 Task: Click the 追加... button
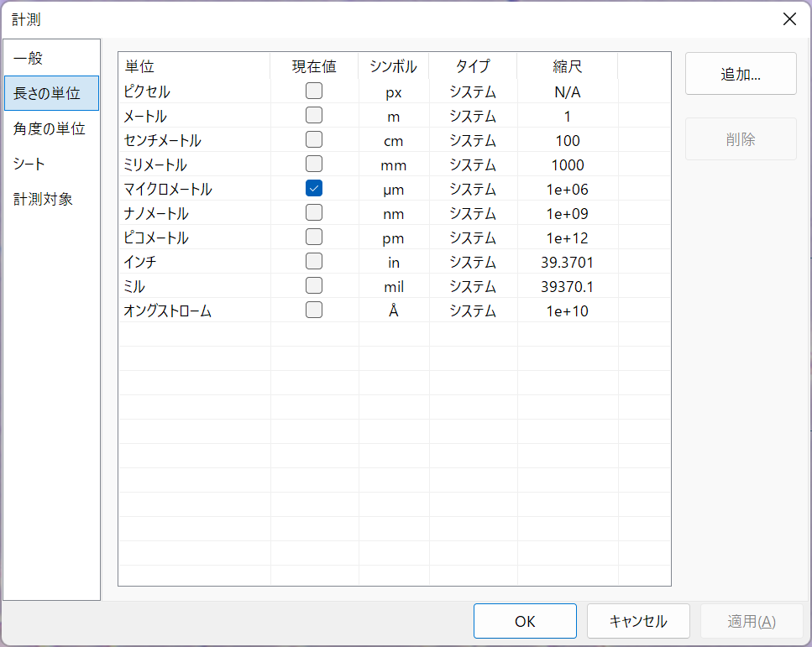[741, 74]
